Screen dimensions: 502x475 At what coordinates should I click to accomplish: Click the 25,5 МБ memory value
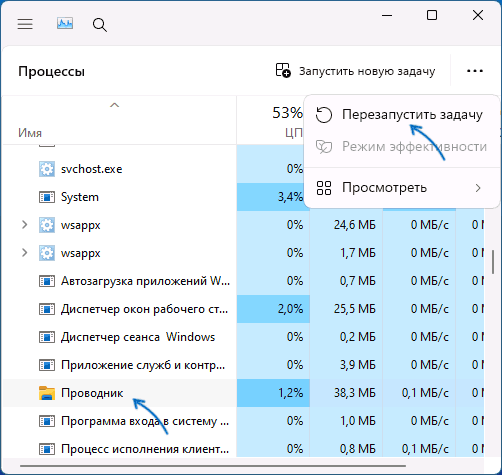[x=355, y=309]
